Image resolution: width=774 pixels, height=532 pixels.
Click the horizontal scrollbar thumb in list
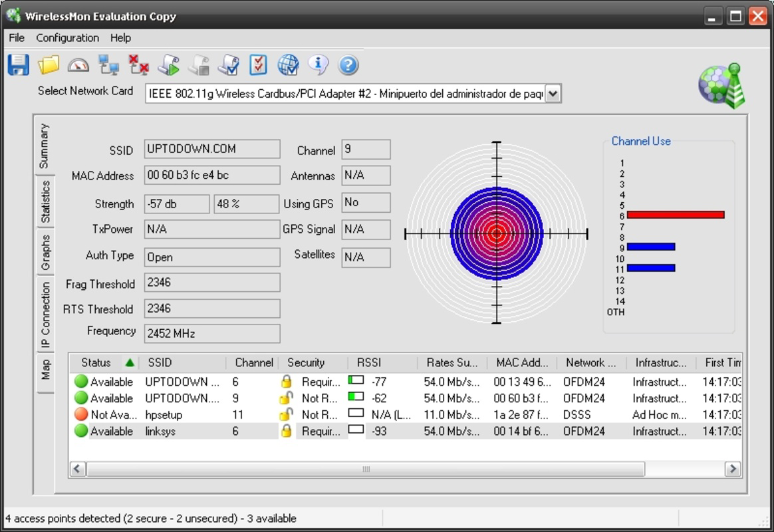click(x=366, y=469)
